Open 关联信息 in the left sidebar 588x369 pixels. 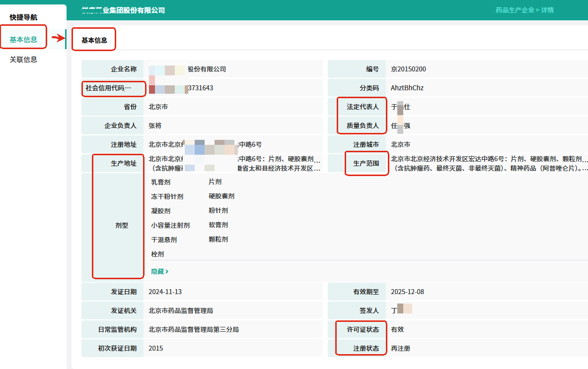23,60
